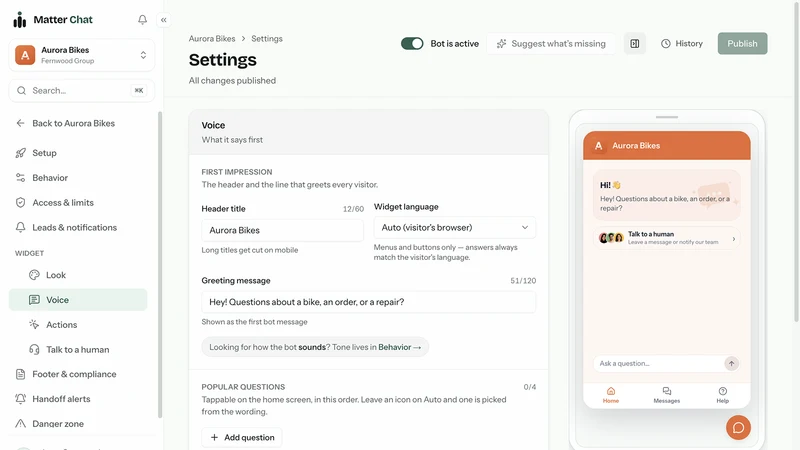The image size is (800, 450).
Task: Click the sparkle-cursor icon beside Actions
Action: 34,324
